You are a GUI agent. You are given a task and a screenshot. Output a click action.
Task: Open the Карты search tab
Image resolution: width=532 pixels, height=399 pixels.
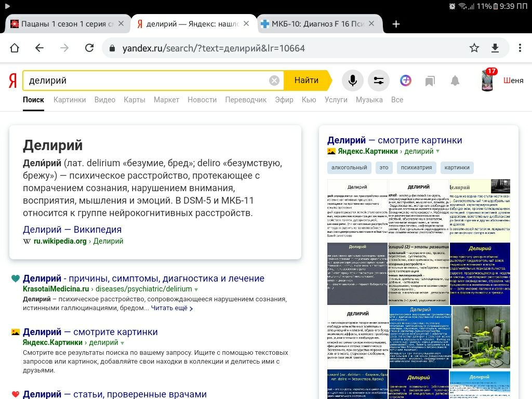click(135, 100)
